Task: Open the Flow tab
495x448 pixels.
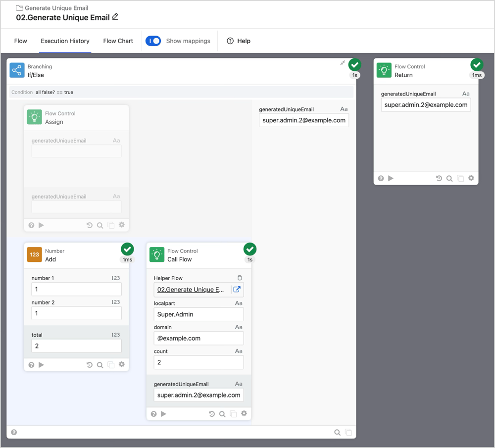Action: click(20, 41)
